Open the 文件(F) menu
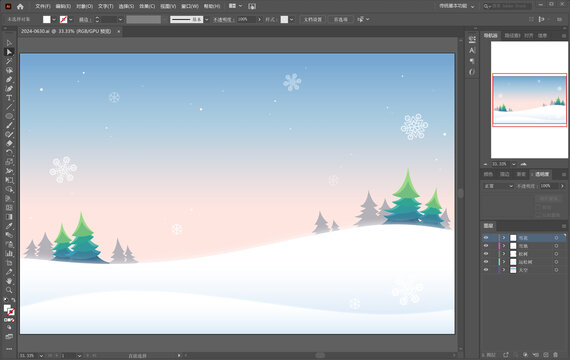Viewport: 570px width, 360px height. click(43, 6)
